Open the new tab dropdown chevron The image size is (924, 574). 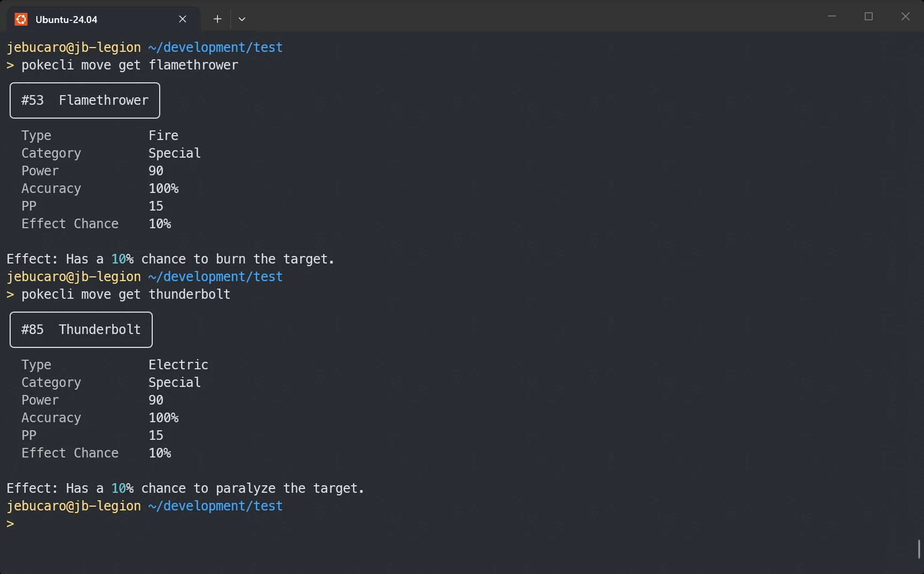click(x=242, y=19)
